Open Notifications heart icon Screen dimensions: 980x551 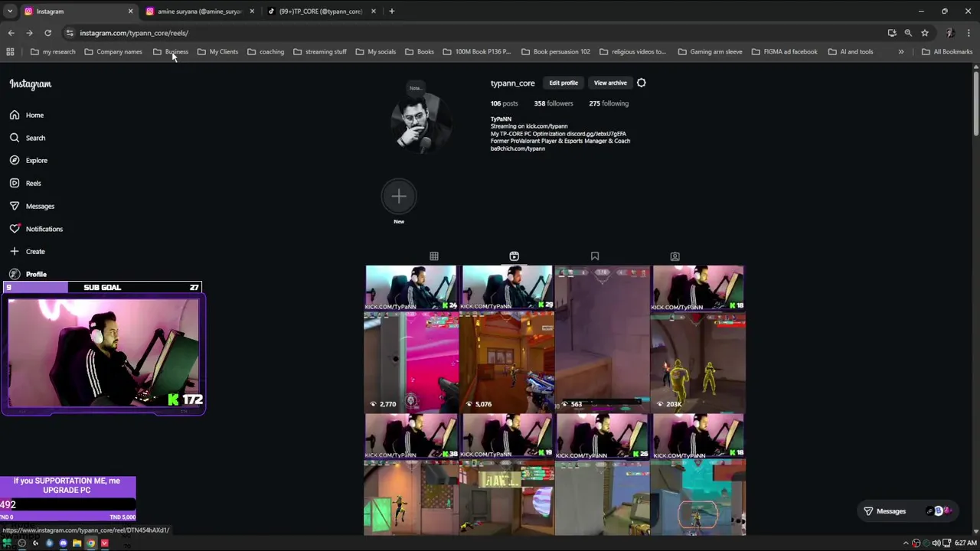[15, 229]
